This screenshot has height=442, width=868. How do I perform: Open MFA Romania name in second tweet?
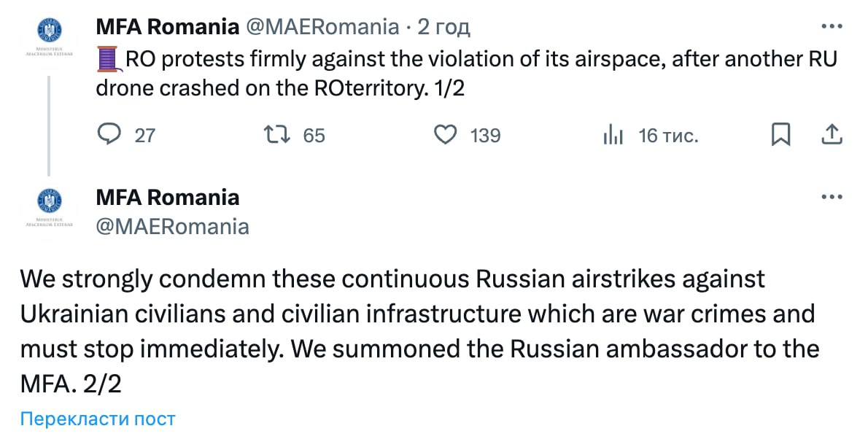click(x=168, y=197)
